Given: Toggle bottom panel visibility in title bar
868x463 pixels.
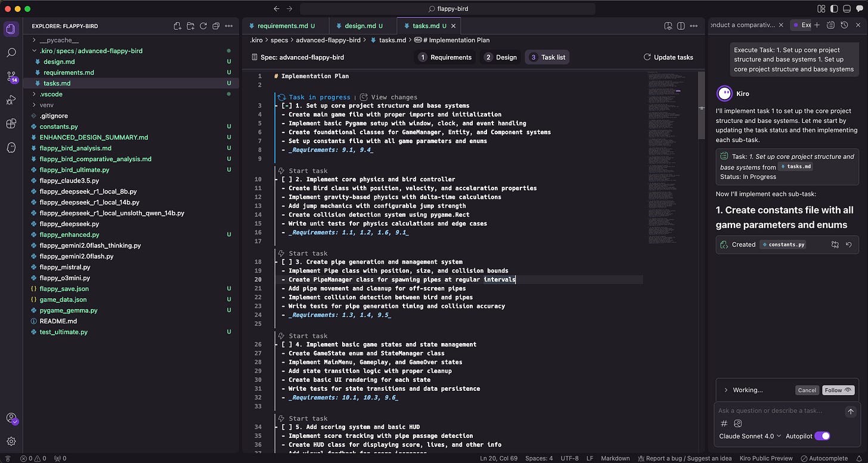Looking at the screenshot, I should tap(847, 9).
